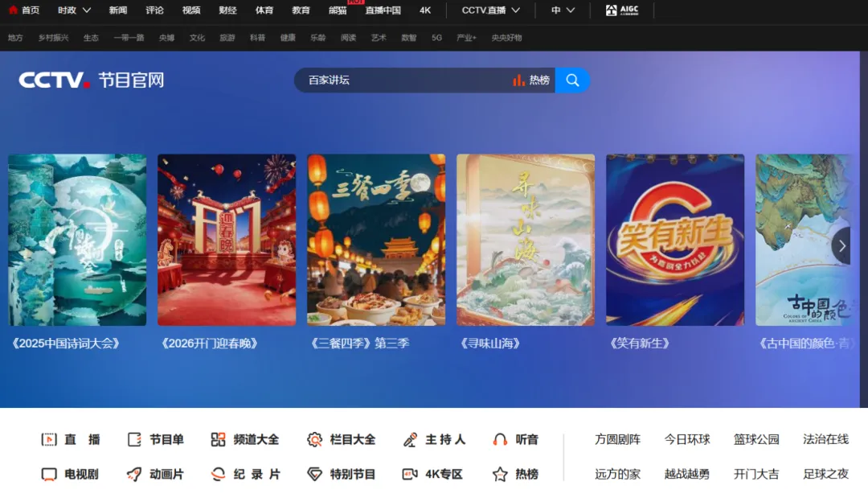Click the 地方 sub-navigation link

[x=15, y=38]
